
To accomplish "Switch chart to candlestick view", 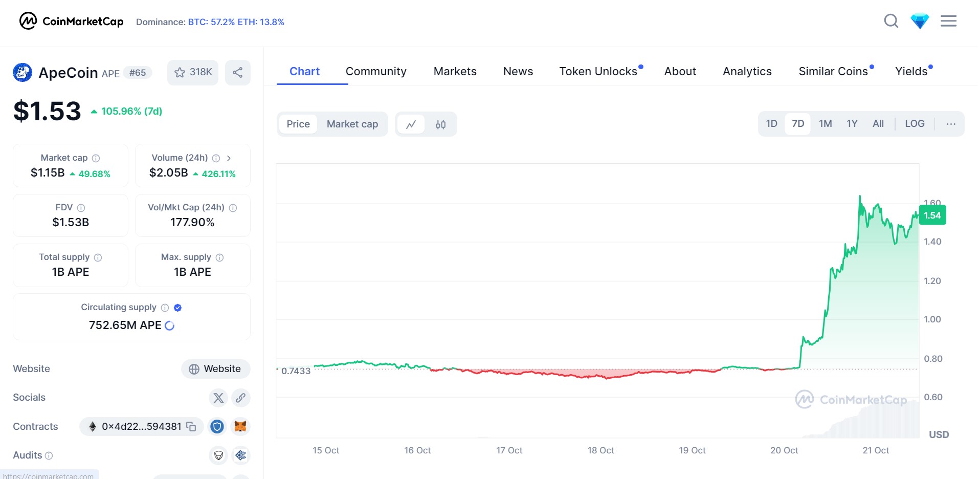I will click(440, 124).
